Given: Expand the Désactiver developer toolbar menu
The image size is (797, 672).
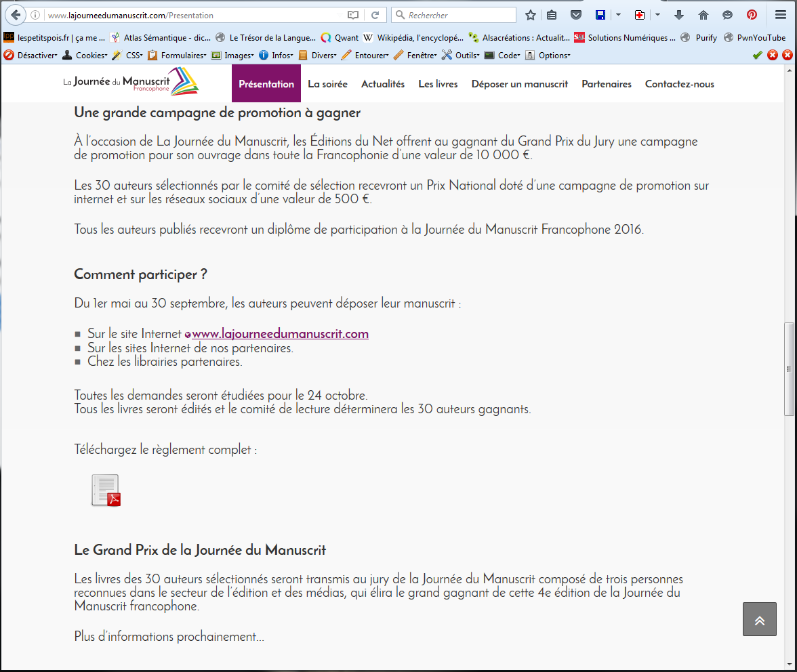Looking at the screenshot, I should pos(31,56).
